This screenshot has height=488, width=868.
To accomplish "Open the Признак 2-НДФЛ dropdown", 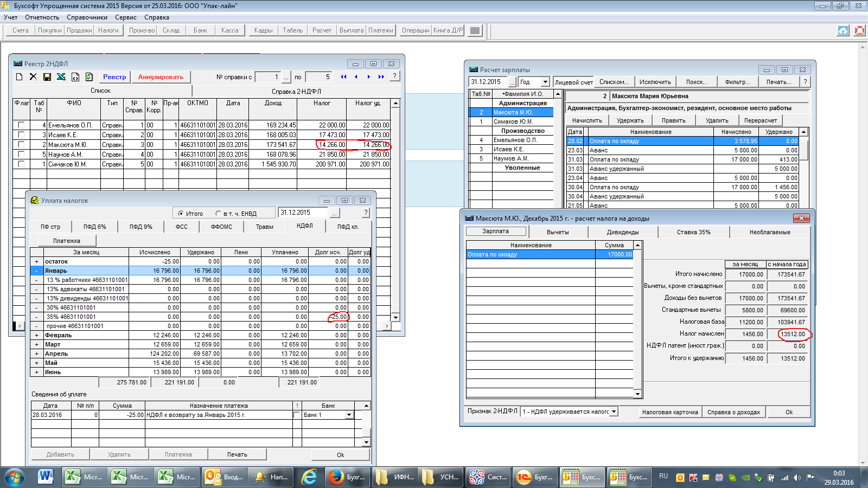I will [614, 412].
